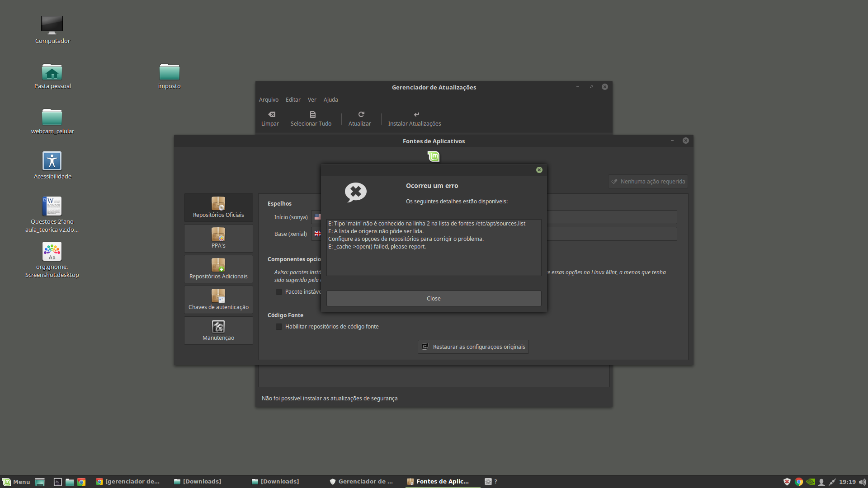Select the imposto desktop folder
Image resolution: width=868 pixels, height=488 pixels.
coord(170,76)
